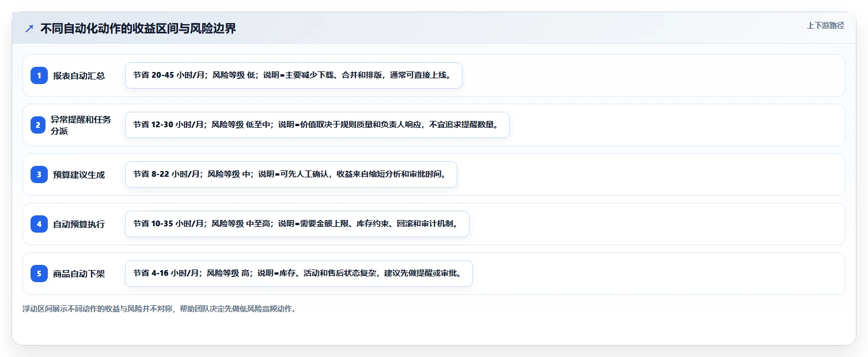Select the number 2 step badge
Image resolution: width=868 pixels, height=357 pixels.
tap(39, 125)
